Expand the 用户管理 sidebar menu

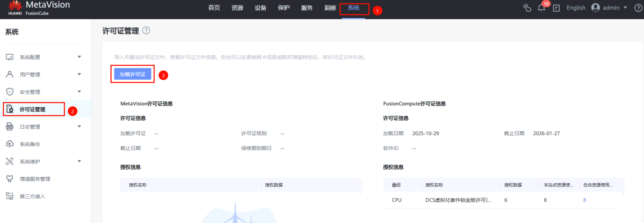(79, 74)
